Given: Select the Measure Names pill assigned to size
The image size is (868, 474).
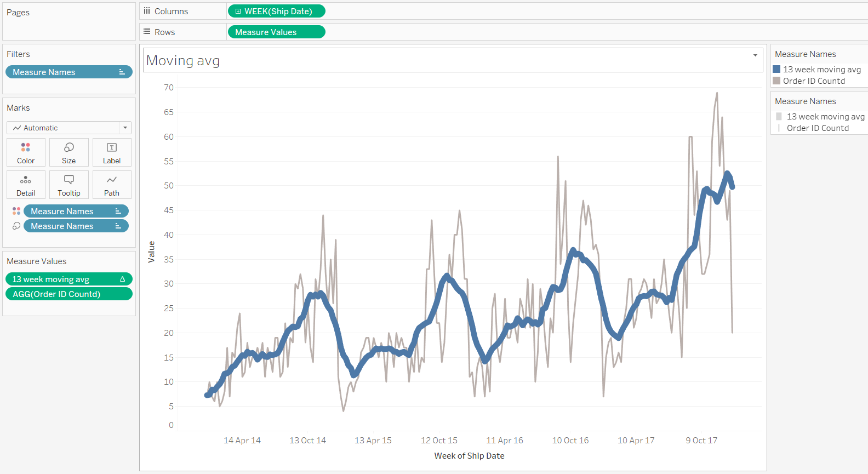Looking at the screenshot, I should (76, 226).
